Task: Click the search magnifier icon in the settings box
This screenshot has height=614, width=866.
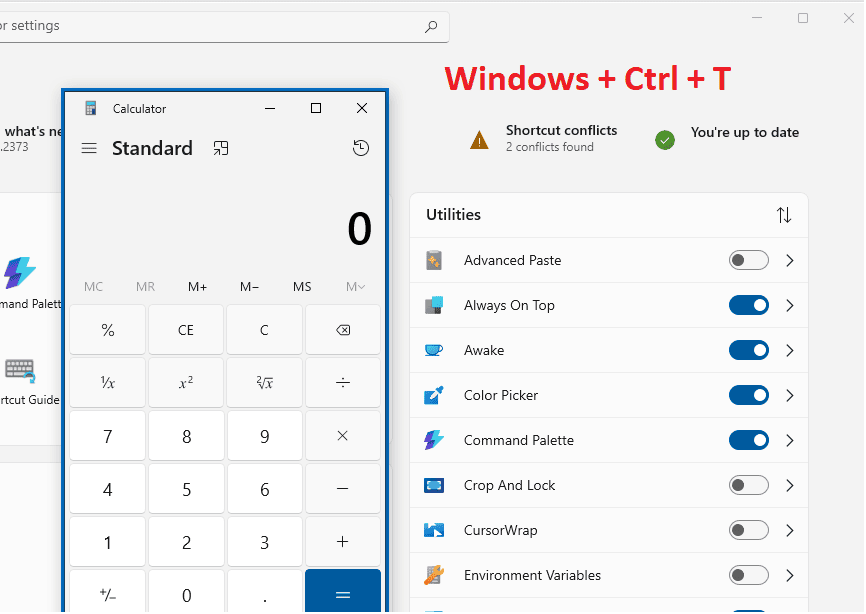Action: (431, 26)
